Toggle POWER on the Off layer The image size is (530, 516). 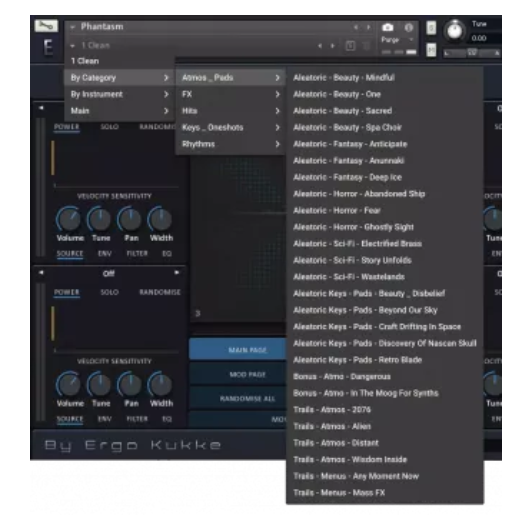[x=67, y=292]
